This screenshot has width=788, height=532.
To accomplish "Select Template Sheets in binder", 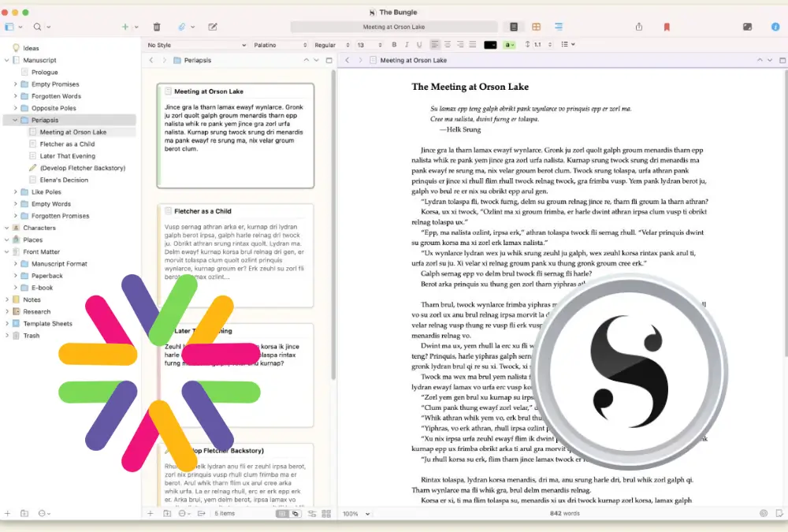I will coord(47,324).
